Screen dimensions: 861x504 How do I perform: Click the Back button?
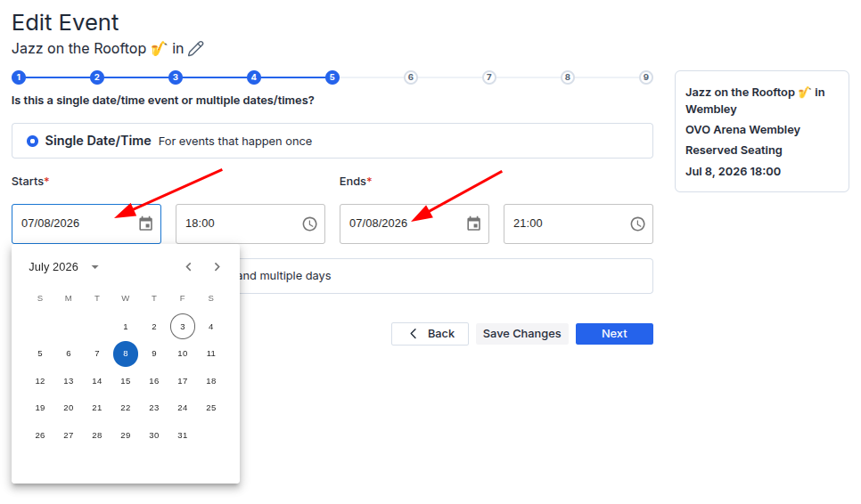[430, 334]
